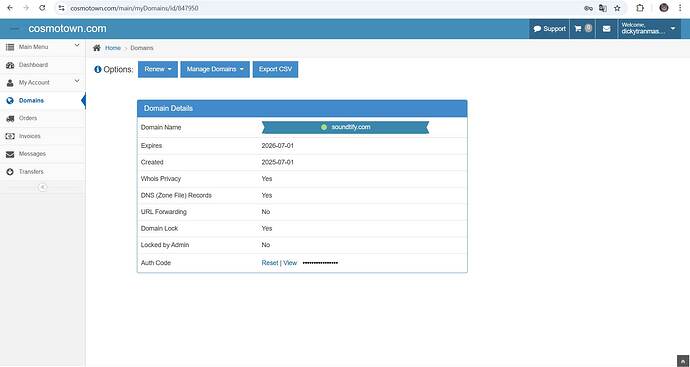This screenshot has width=690, height=367.
Task: Click scroll-to-top arrow at bottom right
Action: tap(682, 360)
